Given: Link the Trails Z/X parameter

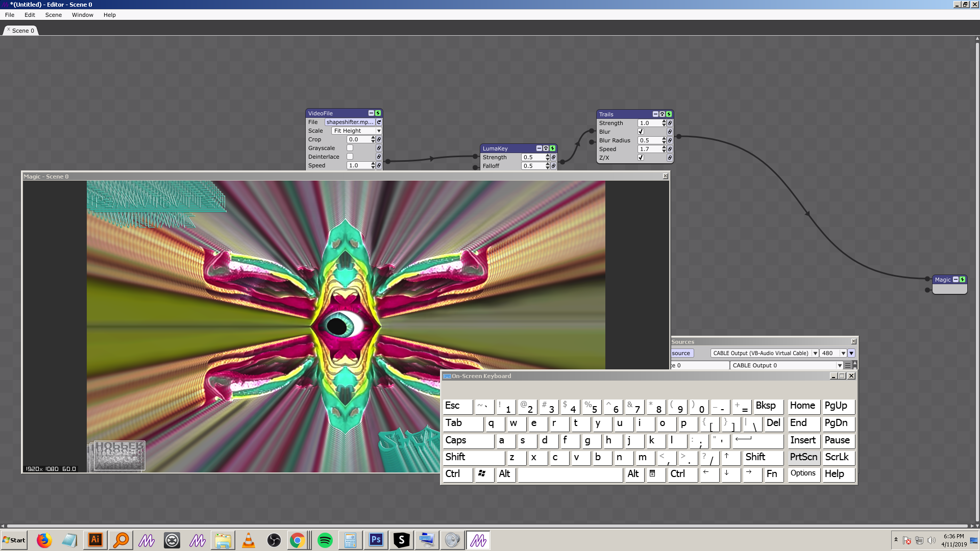Looking at the screenshot, I should (x=670, y=158).
